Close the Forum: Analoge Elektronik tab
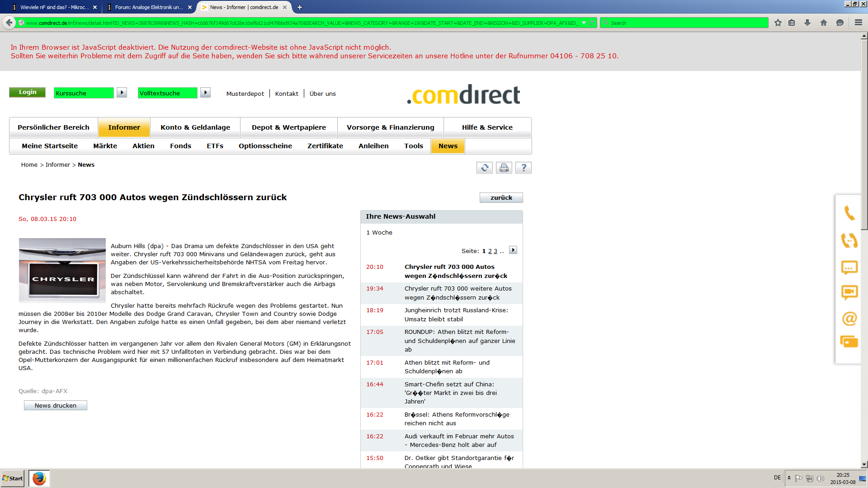Viewport: 868px width, 488px height. coord(190,7)
